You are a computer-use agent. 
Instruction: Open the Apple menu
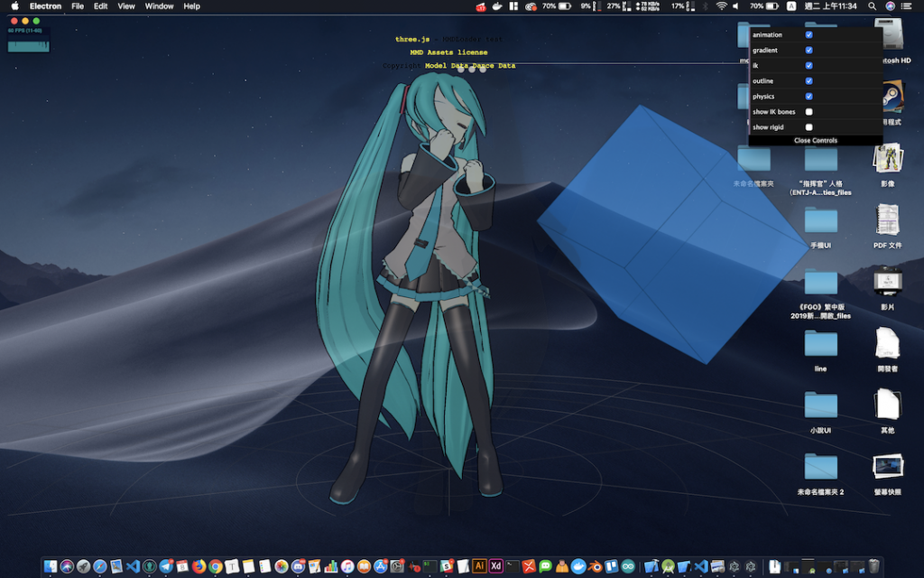[x=15, y=6]
